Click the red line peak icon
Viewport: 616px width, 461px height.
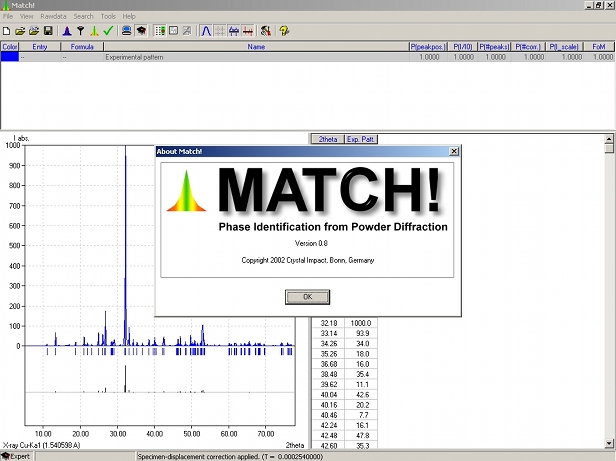pyautogui.click(x=248, y=31)
